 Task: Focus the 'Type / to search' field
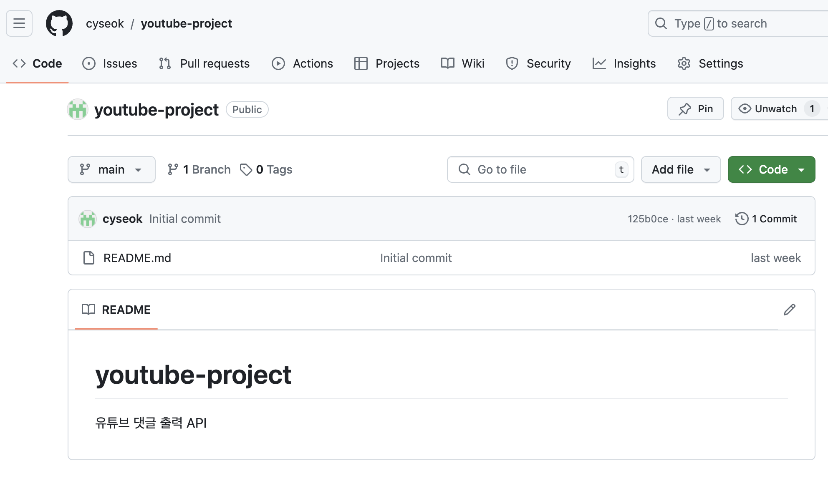point(738,23)
